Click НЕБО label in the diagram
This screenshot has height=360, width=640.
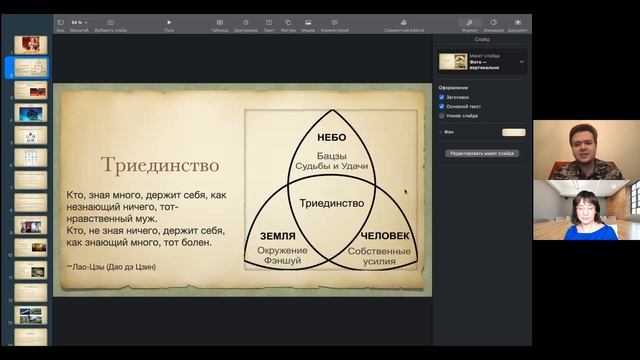coord(331,138)
